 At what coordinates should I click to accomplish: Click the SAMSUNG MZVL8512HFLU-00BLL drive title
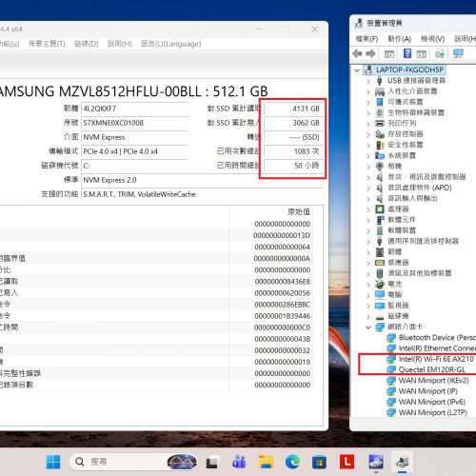point(133,91)
